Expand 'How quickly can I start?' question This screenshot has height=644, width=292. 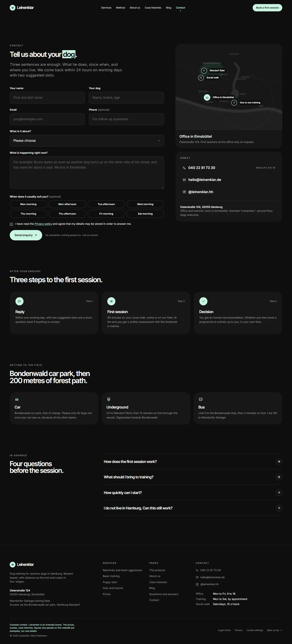193,493
